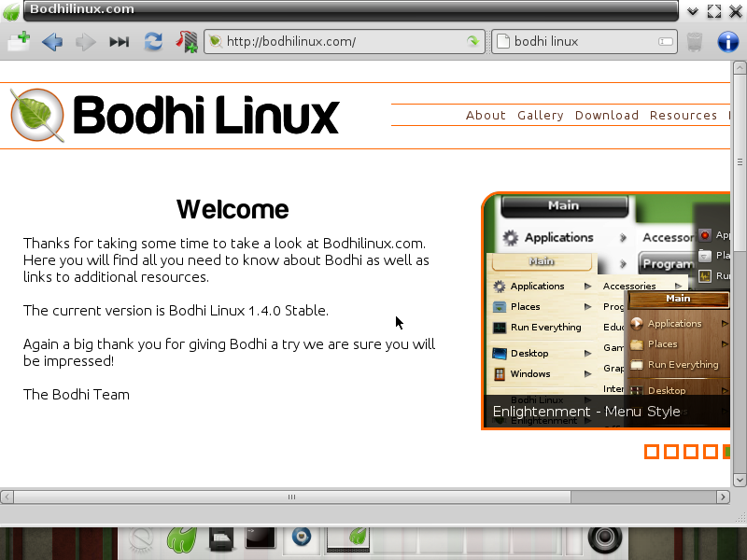Screen dimensions: 747x560
Task: Click the green go arrow in the address bar
Action: click(x=473, y=41)
